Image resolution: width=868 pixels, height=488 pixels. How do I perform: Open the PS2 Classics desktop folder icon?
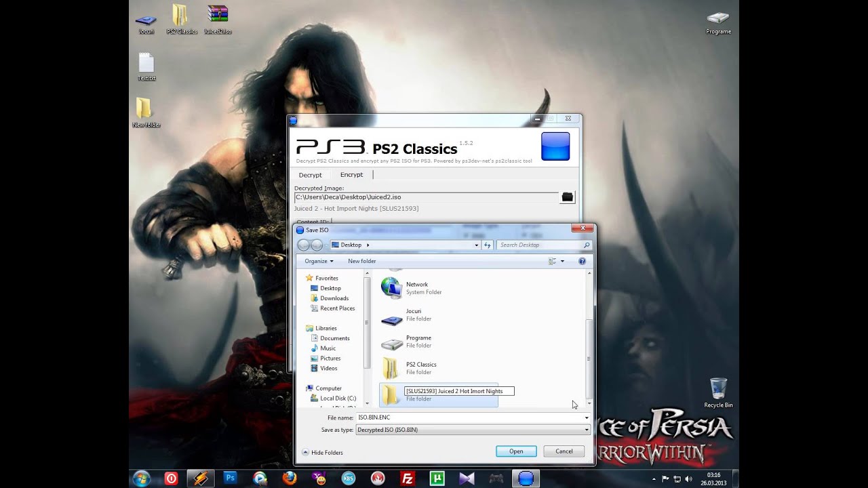click(181, 20)
